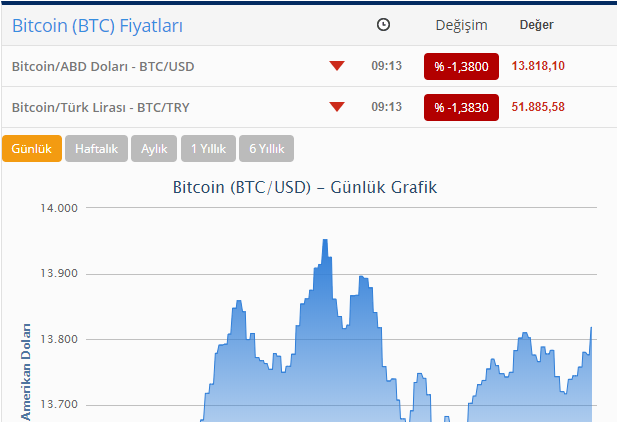Open the Bitcoin/ABD Doları - BTC/USD link

(103, 67)
